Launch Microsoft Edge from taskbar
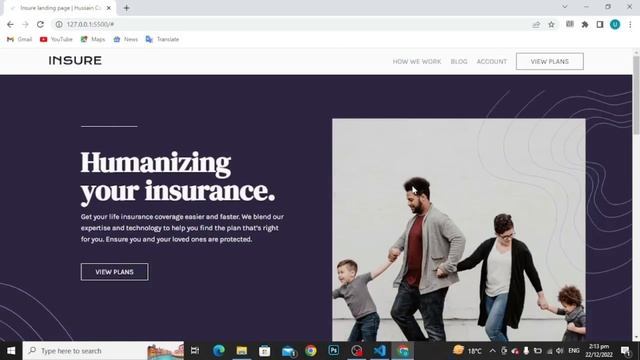 point(219,351)
